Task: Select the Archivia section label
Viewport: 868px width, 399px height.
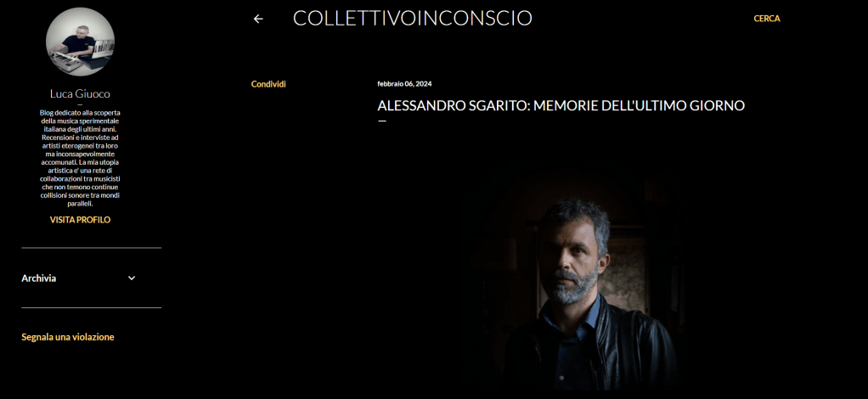Action: click(39, 278)
